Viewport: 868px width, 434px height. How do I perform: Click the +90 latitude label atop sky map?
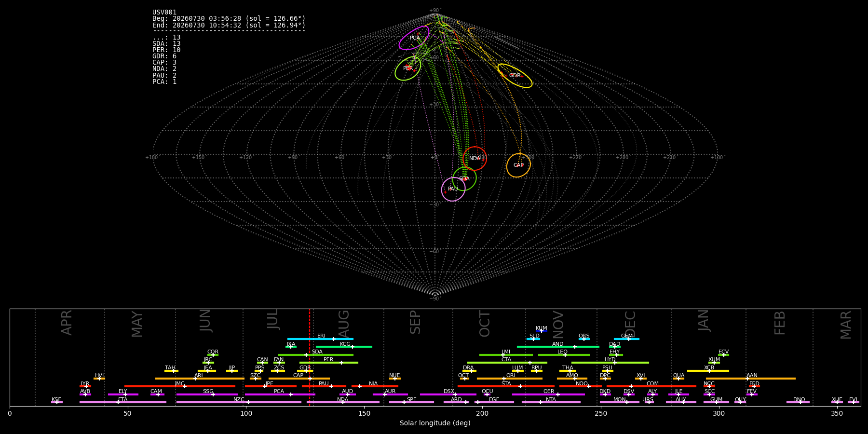(x=434, y=11)
